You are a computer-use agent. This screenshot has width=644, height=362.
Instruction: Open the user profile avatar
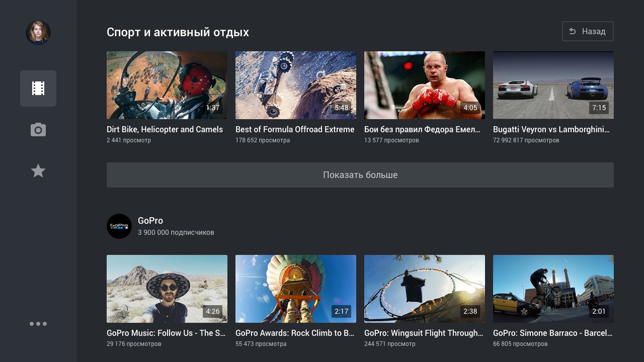[38, 33]
